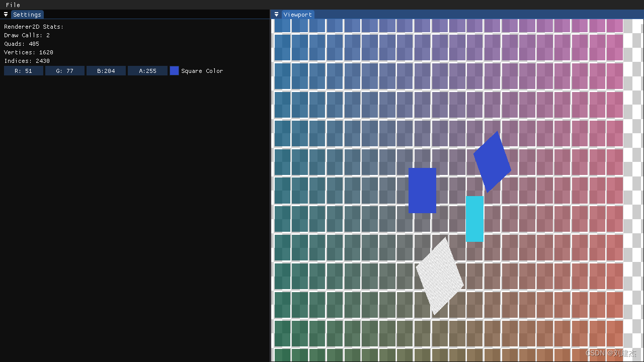Image resolution: width=644 pixels, height=362 pixels.
Task: Select the Settings tab
Action: coord(27,15)
